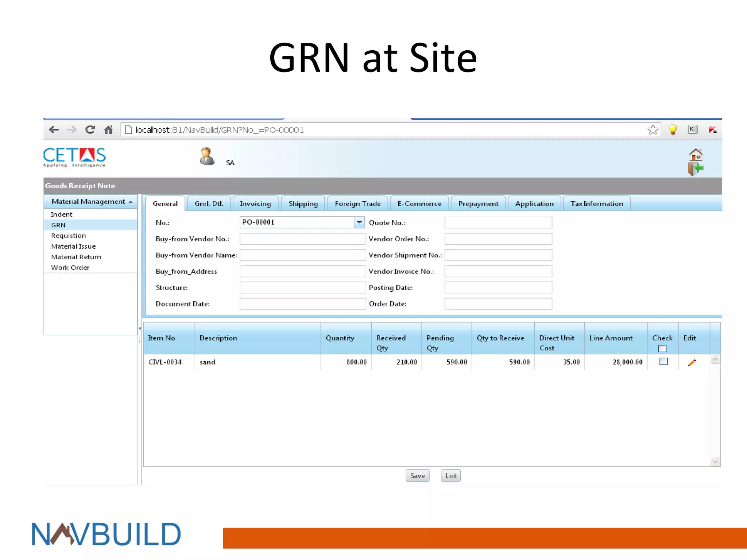The width and height of the screenshot is (747, 560).
Task: Click the CETAS logo
Action: 74,157
